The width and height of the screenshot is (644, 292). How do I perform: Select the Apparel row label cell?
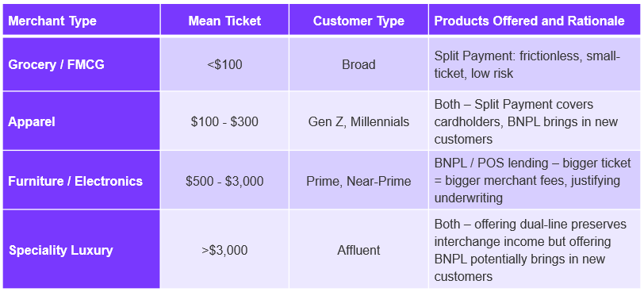click(82, 121)
